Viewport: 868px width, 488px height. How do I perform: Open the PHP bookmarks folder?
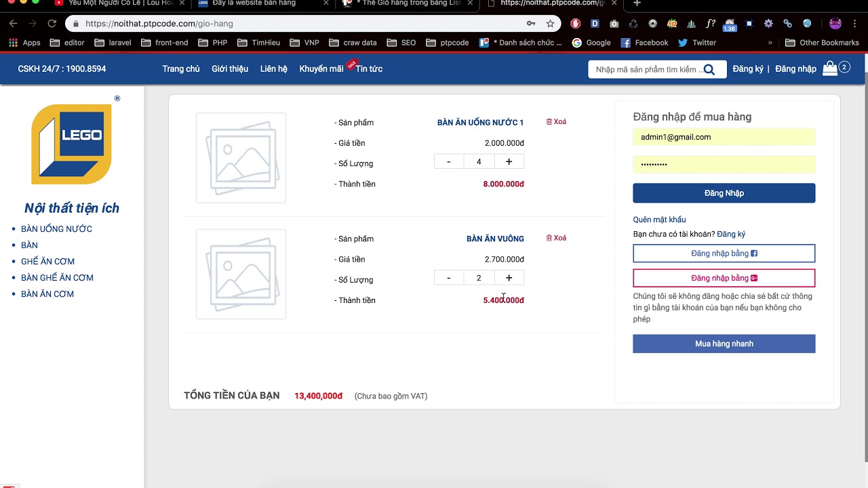tap(213, 43)
